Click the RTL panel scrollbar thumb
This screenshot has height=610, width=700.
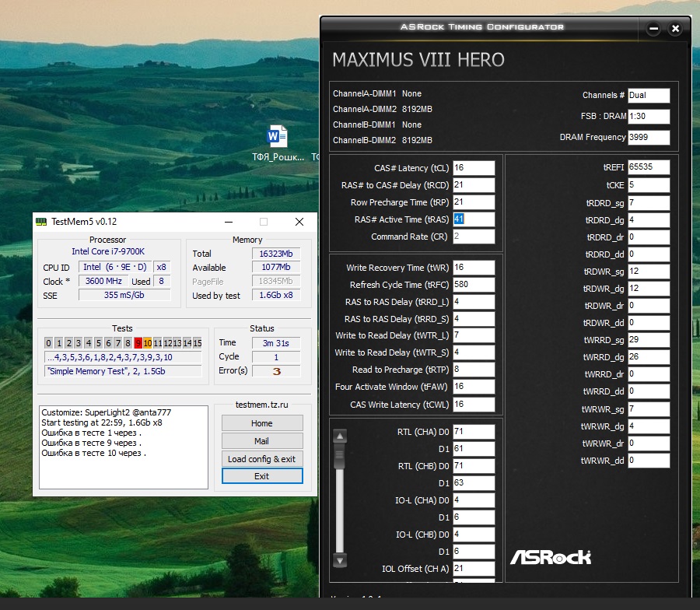pos(340,456)
